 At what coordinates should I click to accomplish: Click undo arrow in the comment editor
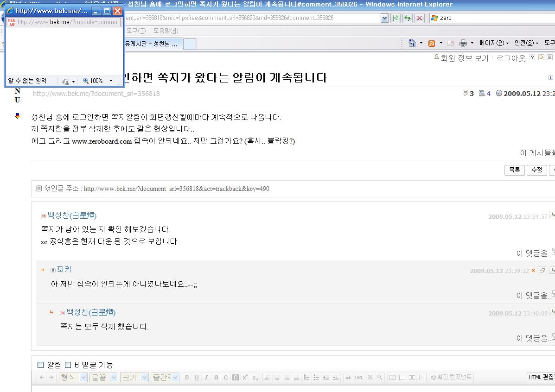click(42, 378)
